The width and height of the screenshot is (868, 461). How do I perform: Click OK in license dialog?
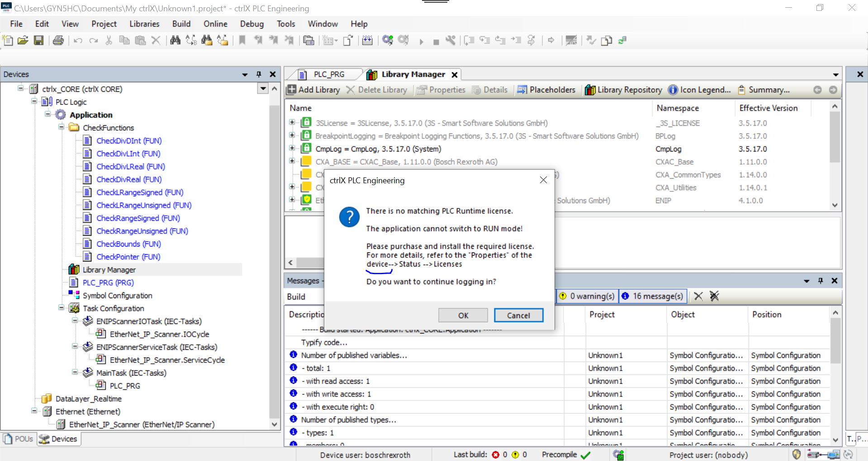463,315
